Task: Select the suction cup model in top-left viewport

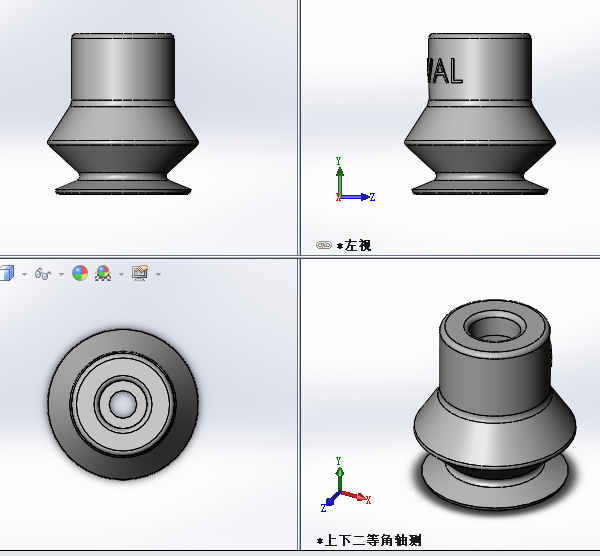Action: pos(123,114)
